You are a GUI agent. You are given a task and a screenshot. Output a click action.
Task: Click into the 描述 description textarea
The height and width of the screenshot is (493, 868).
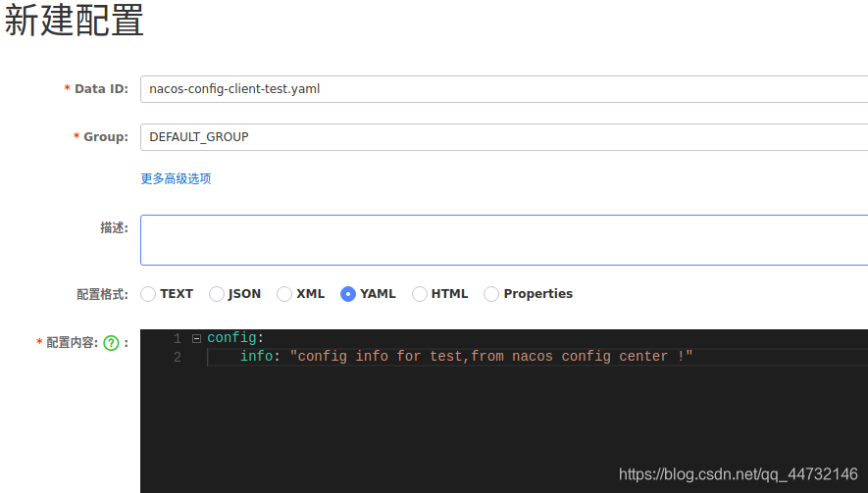point(504,240)
